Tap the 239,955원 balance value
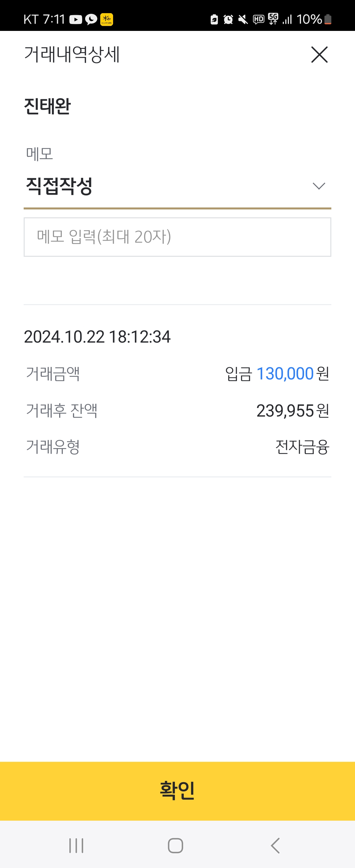 click(x=293, y=411)
